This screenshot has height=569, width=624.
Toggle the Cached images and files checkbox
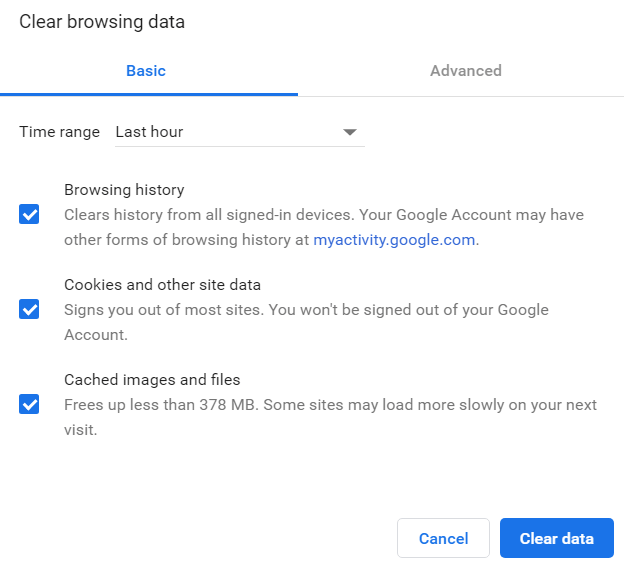pyautogui.click(x=30, y=404)
